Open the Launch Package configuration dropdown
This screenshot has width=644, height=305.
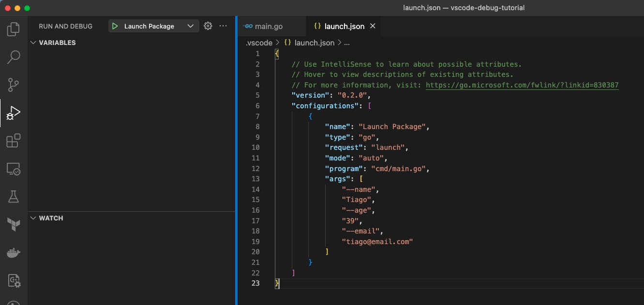[x=191, y=26]
